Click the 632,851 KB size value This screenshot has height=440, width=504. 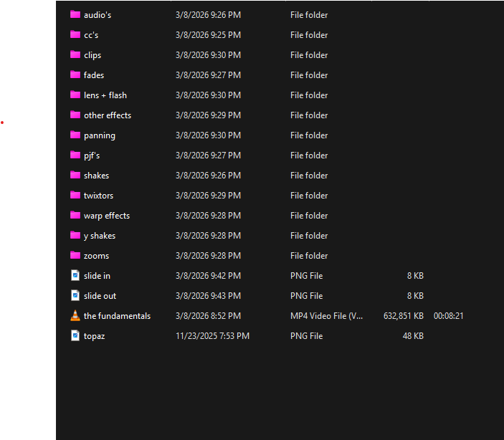pyautogui.click(x=404, y=316)
